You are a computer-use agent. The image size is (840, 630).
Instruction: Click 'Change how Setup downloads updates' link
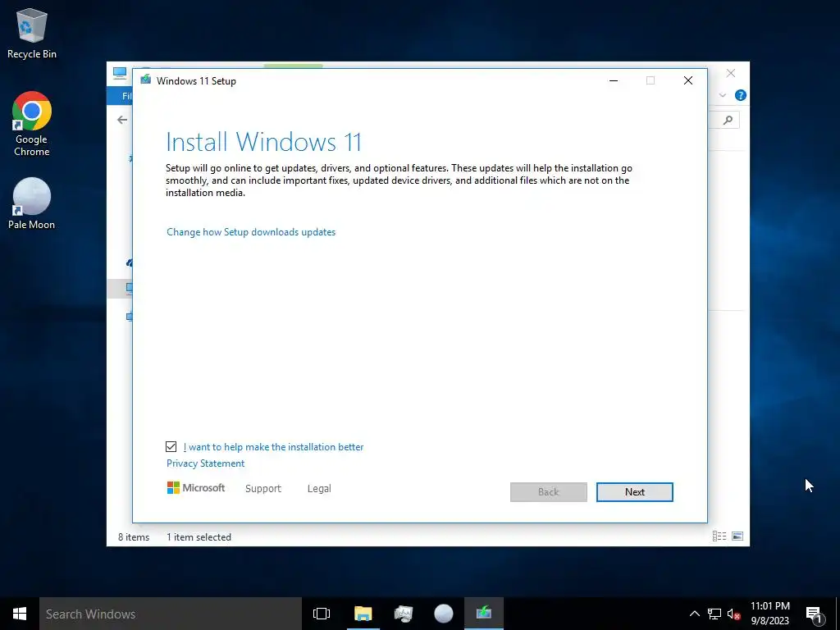click(251, 232)
